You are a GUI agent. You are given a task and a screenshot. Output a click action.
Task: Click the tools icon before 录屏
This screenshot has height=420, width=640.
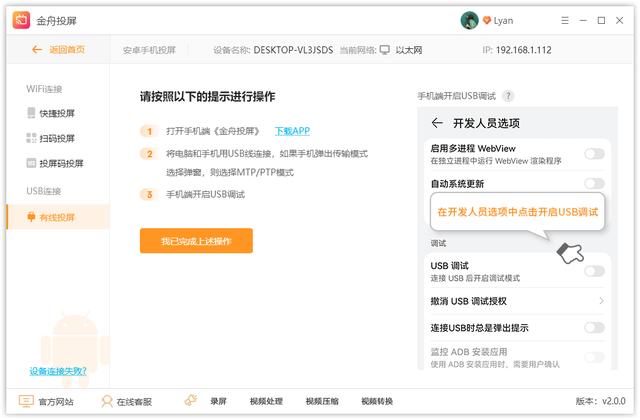(191, 400)
